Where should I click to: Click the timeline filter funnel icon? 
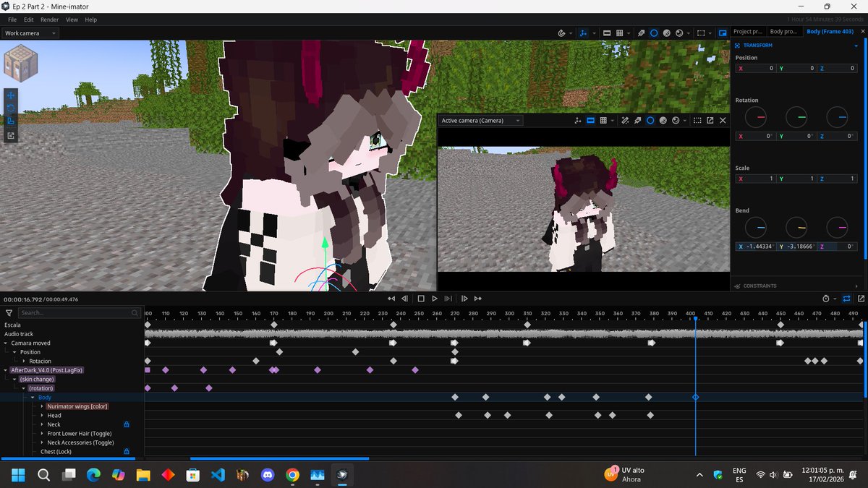click(x=9, y=313)
